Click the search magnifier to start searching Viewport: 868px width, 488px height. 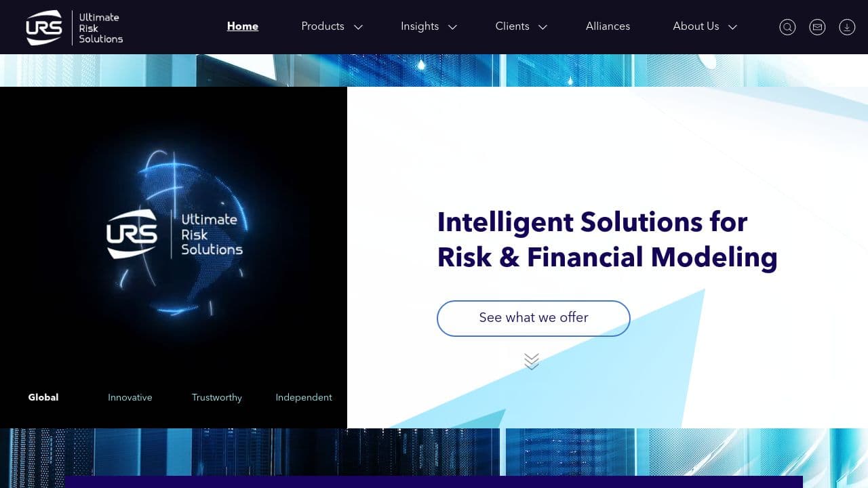click(x=787, y=27)
